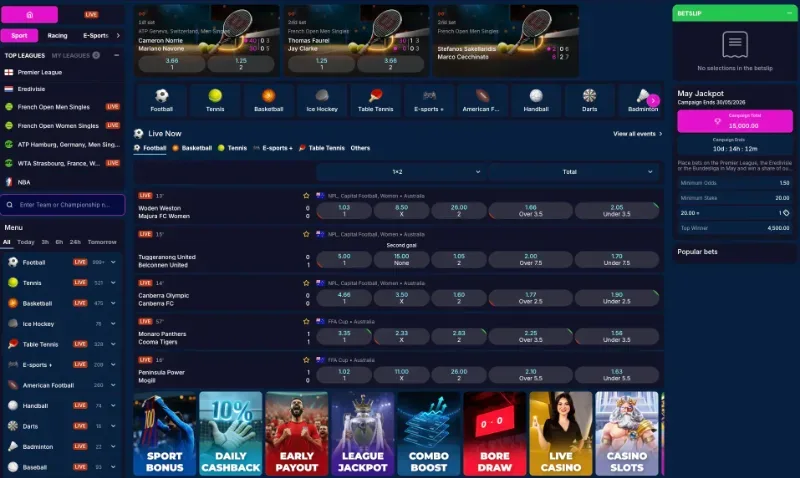The image size is (800, 478).
Task: Click the LIVE button in top bar
Action: click(91, 14)
